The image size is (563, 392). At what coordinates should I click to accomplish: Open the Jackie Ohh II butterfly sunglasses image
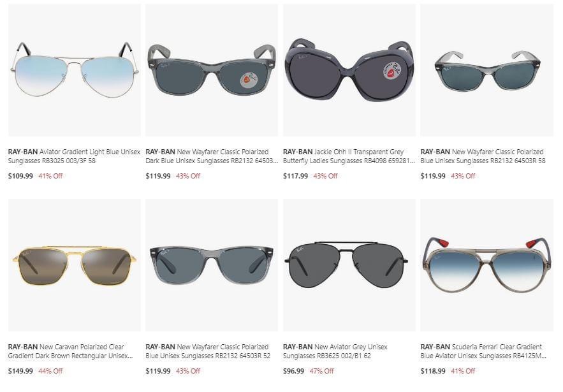pos(349,70)
